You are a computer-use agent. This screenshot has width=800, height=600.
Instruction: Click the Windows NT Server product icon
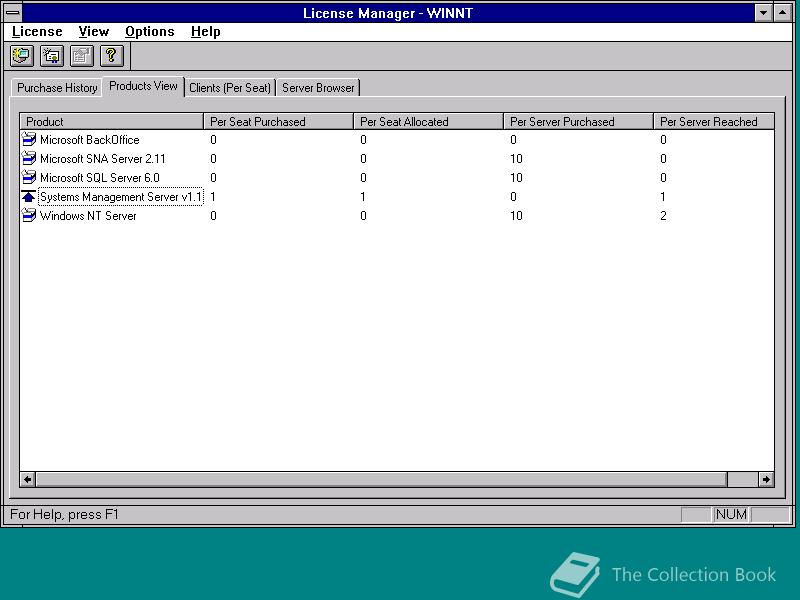point(29,215)
